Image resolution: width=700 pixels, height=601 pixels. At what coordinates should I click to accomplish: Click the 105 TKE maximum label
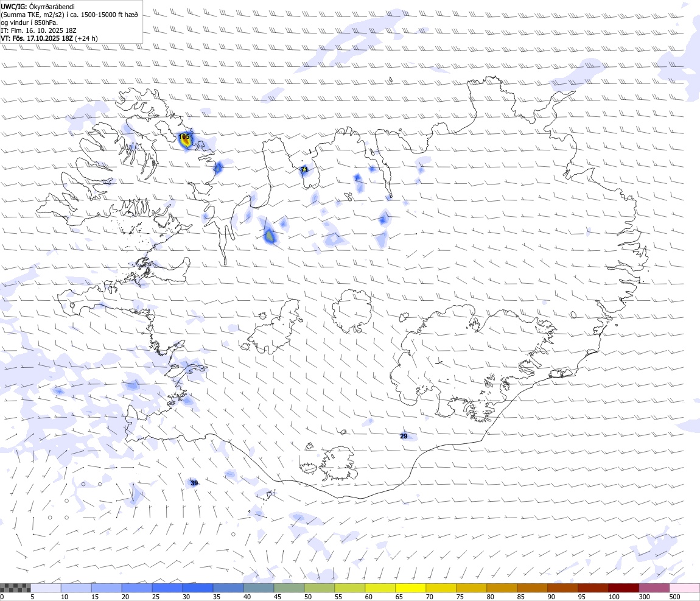(x=184, y=136)
